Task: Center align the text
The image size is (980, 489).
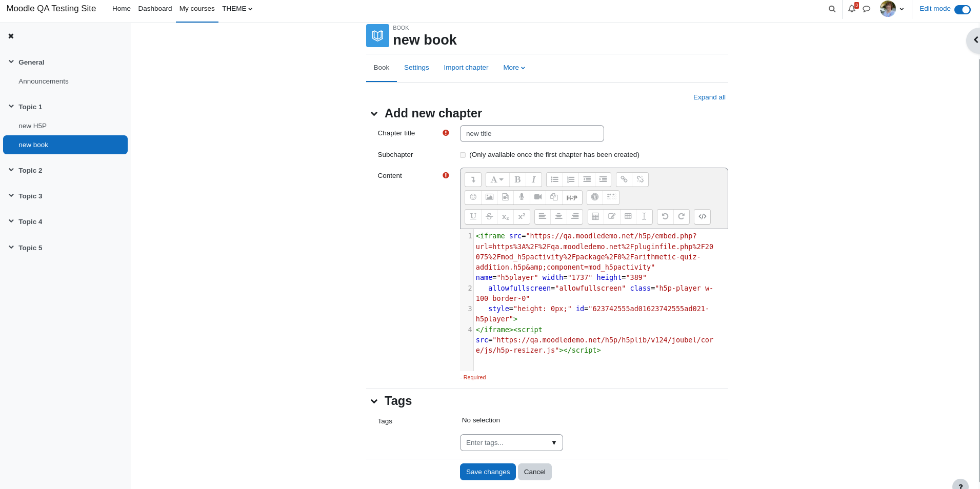Action: coord(558,217)
